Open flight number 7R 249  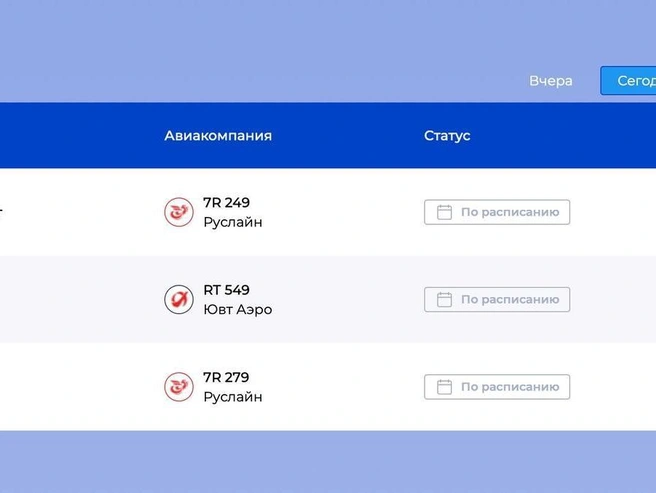(226, 203)
